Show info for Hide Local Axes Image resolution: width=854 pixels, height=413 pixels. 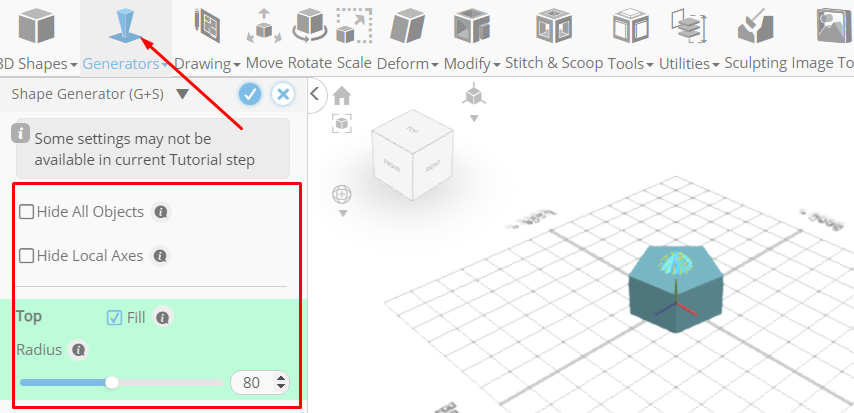[160, 256]
